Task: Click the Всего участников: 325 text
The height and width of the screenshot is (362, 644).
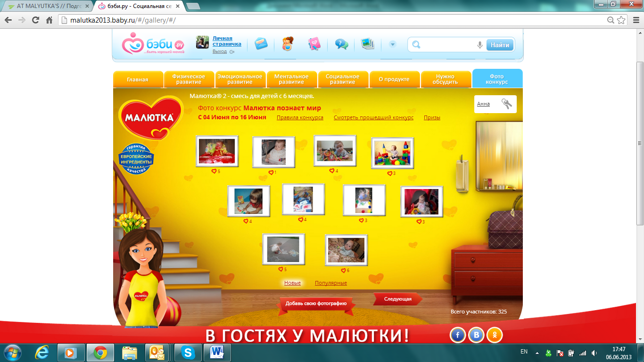Action: click(479, 312)
